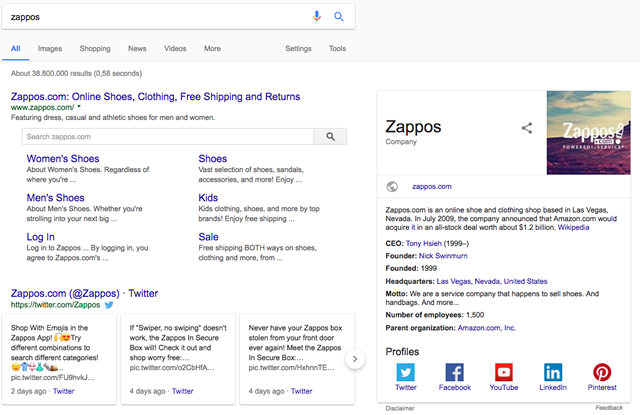Click the zappos.com sitelinks search button
This screenshot has height=415, width=640.
(330, 137)
